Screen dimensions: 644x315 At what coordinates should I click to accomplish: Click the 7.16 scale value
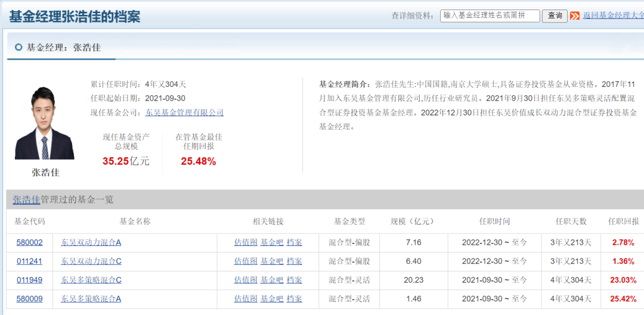click(414, 242)
